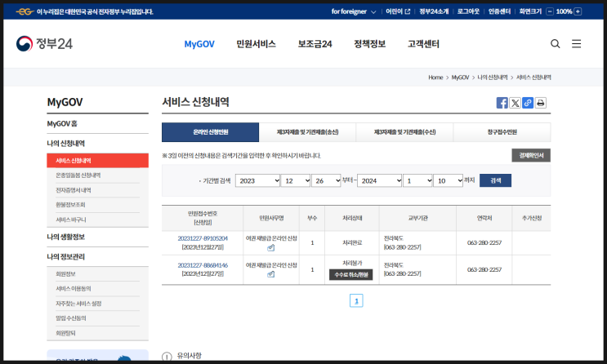Open 환불정보조회 sidebar item
This screenshot has width=607, height=364.
point(70,205)
